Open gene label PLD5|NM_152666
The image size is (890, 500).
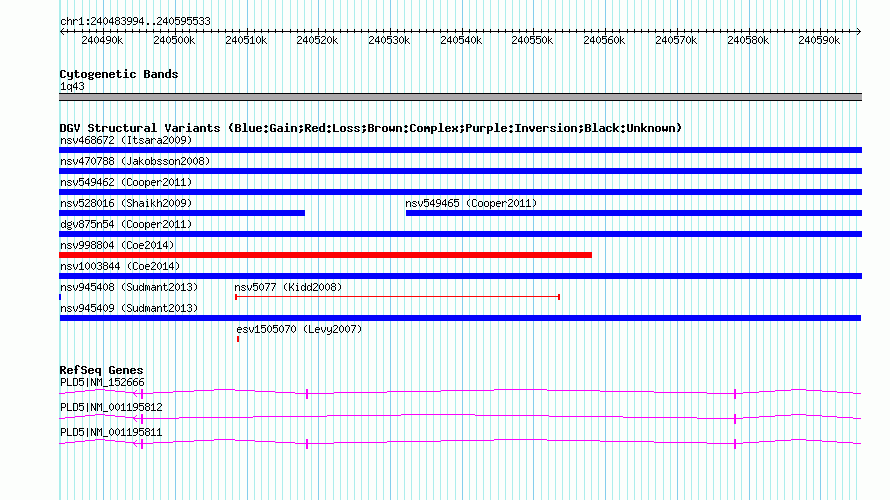(102, 383)
